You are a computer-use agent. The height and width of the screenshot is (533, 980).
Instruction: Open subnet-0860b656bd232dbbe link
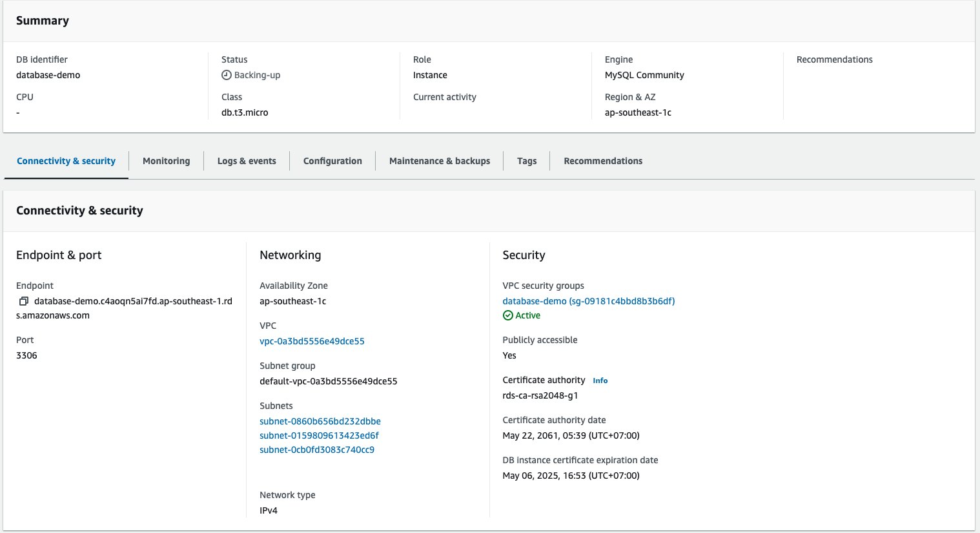coord(320,421)
